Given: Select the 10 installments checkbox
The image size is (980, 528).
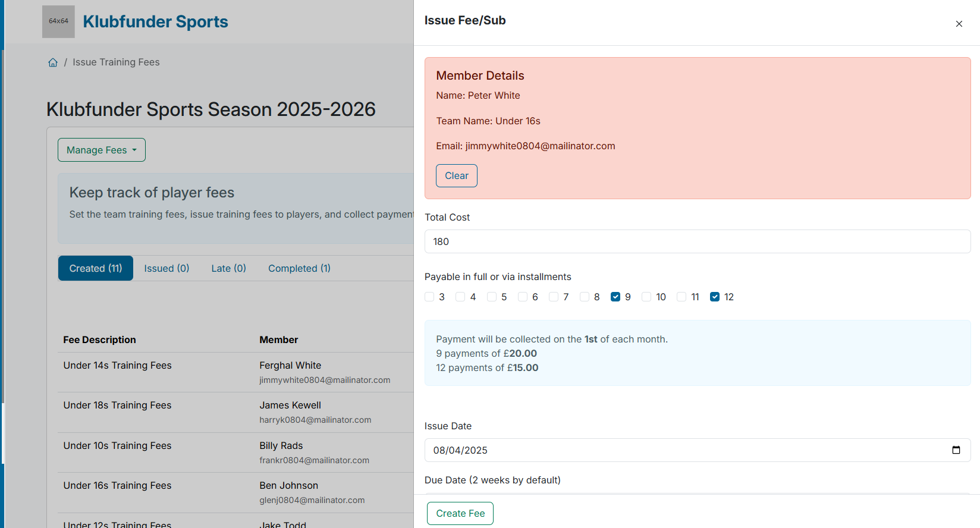Looking at the screenshot, I should coord(646,297).
